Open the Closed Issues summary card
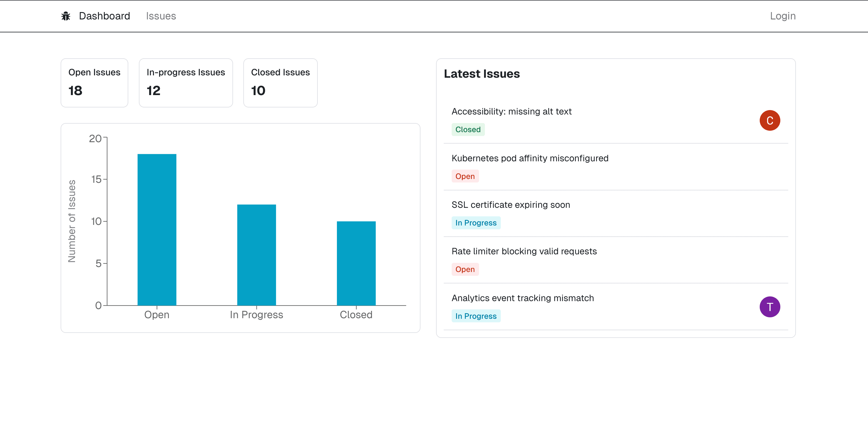The width and height of the screenshot is (868, 438). pos(280,83)
